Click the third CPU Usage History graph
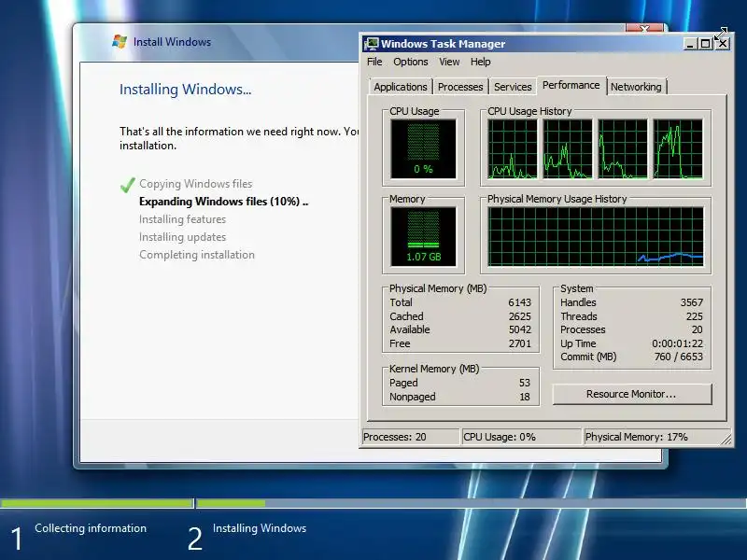 pyautogui.click(x=623, y=149)
